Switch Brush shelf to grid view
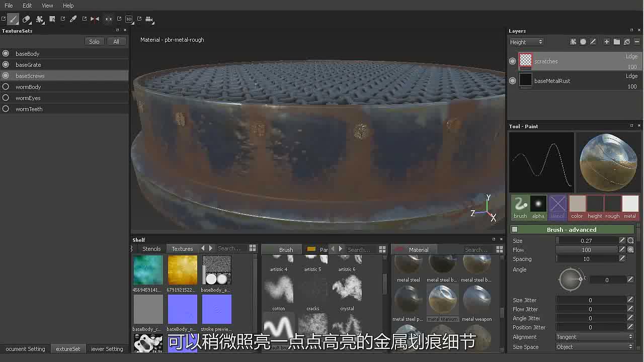Screen dimensions: 644x362 [x=382, y=249]
